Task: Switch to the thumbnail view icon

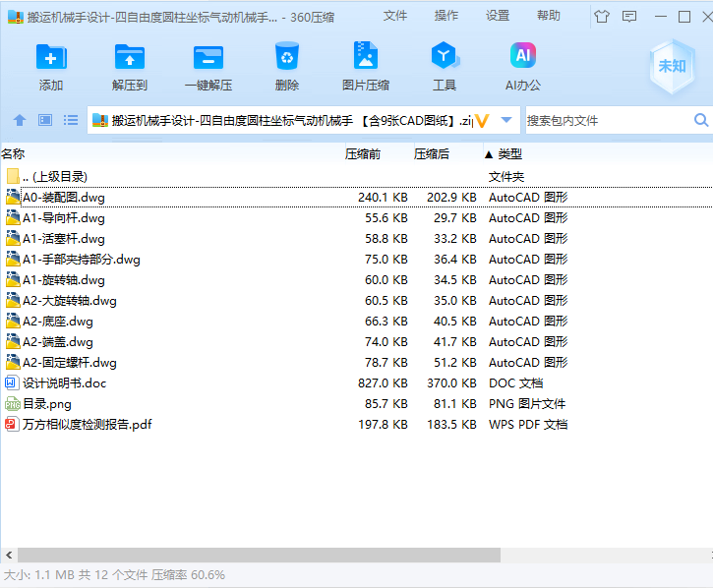Action: point(45,120)
